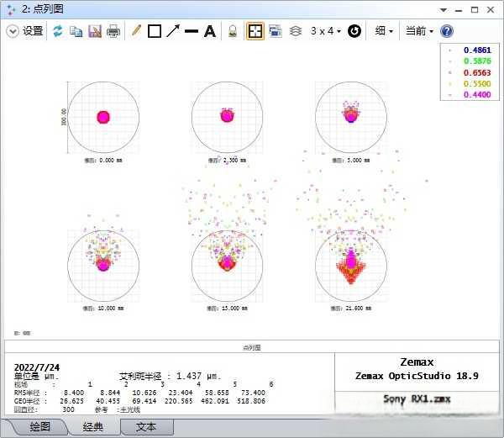Switch to the 经典 tab
Viewport: 504px width, 438px height.
(x=94, y=427)
